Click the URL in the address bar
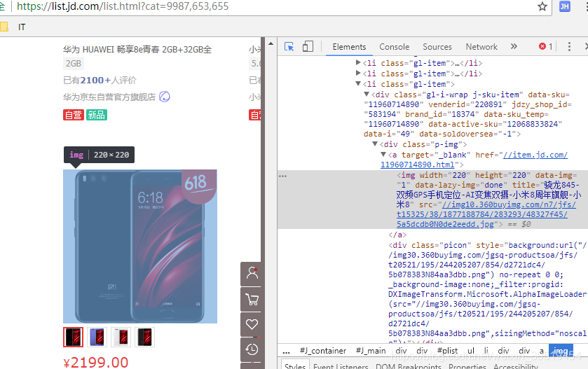The image size is (588, 369). 123,6
